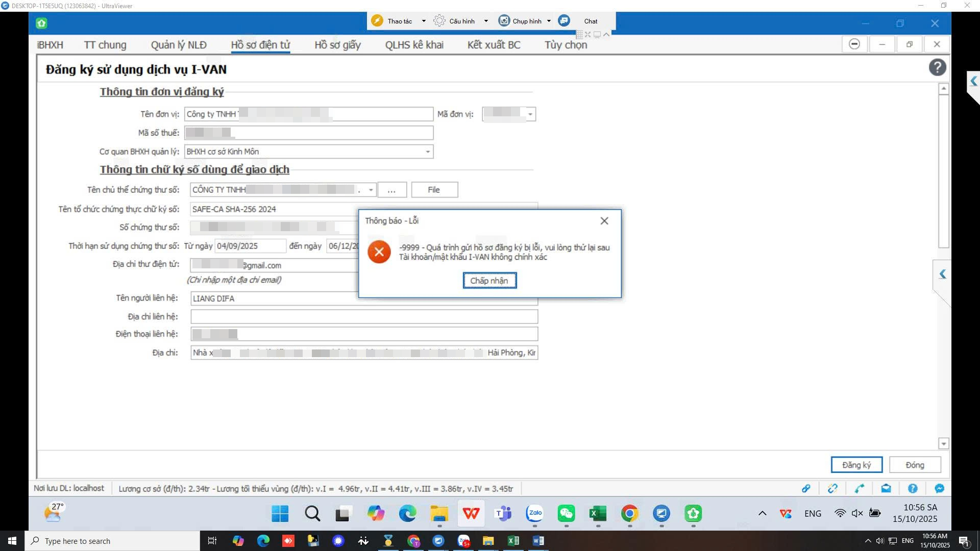Open UltraViewer Chat icon

click(564, 21)
